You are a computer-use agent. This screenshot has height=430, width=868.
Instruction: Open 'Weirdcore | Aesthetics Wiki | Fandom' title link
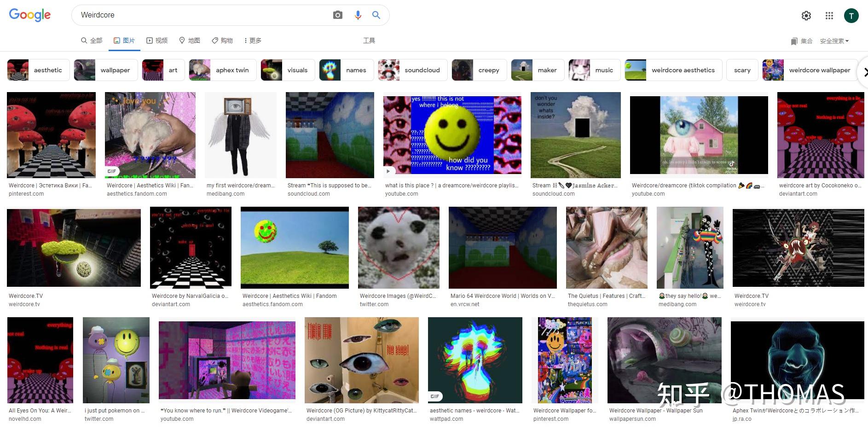[289, 296]
